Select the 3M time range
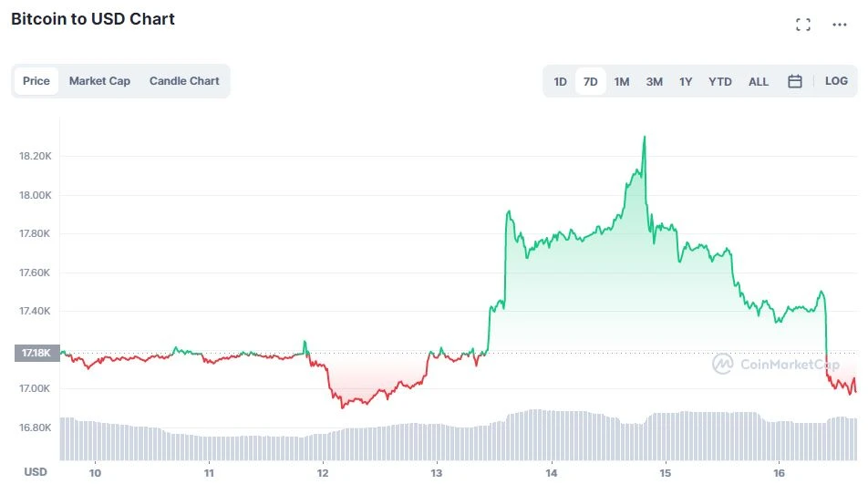The height and width of the screenshot is (484, 868). (655, 81)
